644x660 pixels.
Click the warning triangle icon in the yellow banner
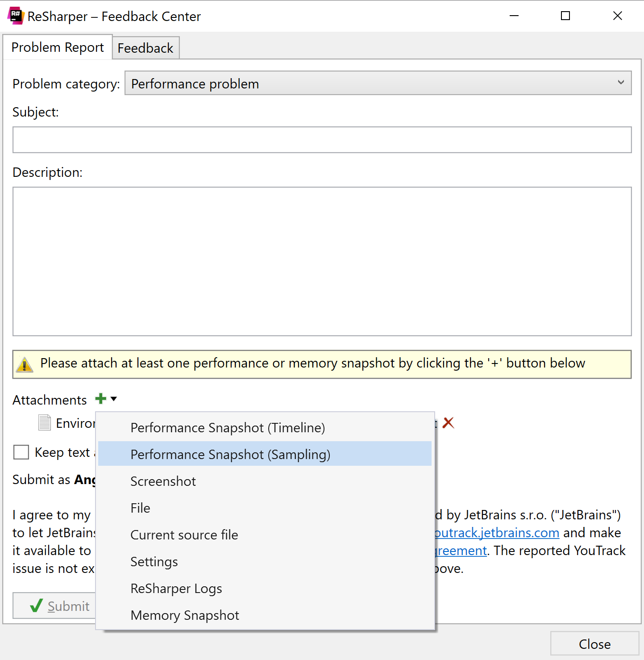24,365
